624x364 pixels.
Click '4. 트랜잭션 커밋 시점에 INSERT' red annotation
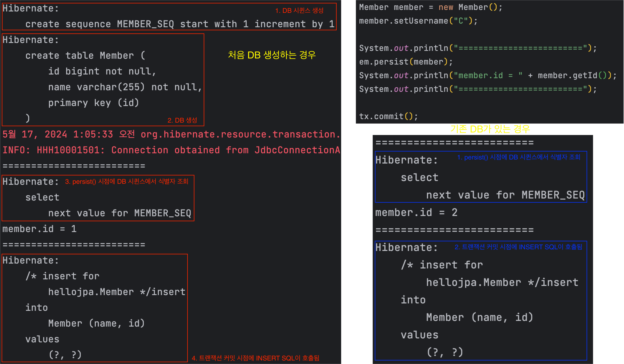coord(255,358)
